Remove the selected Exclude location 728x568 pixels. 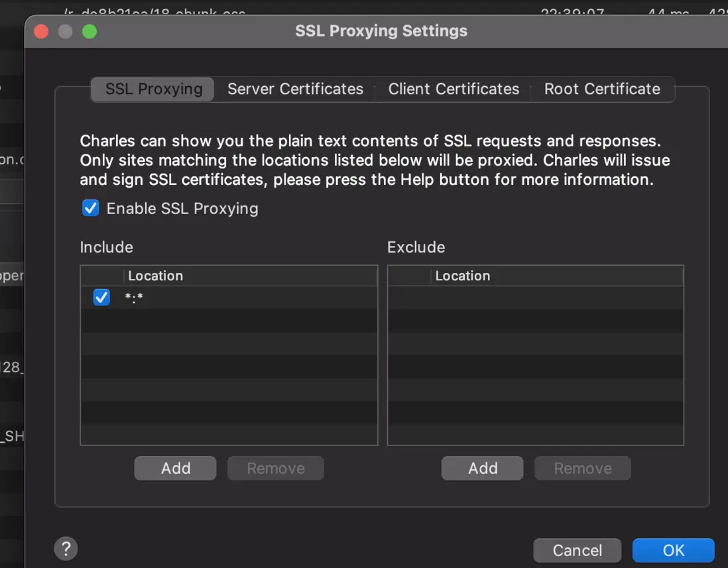pyautogui.click(x=583, y=468)
